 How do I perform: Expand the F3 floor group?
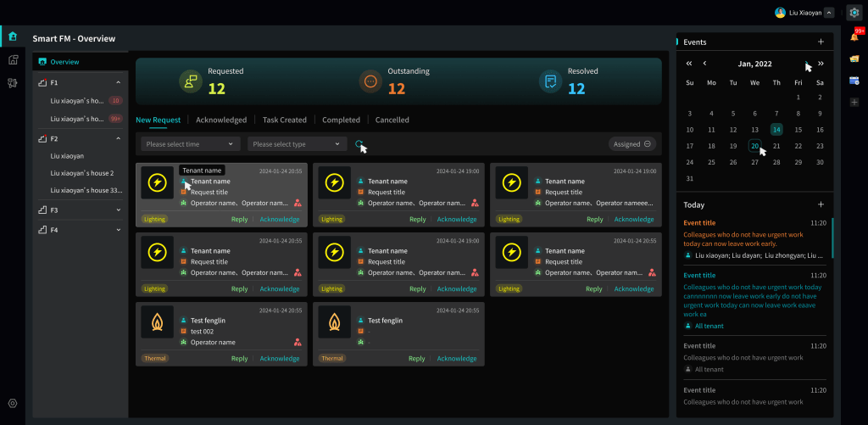click(119, 210)
